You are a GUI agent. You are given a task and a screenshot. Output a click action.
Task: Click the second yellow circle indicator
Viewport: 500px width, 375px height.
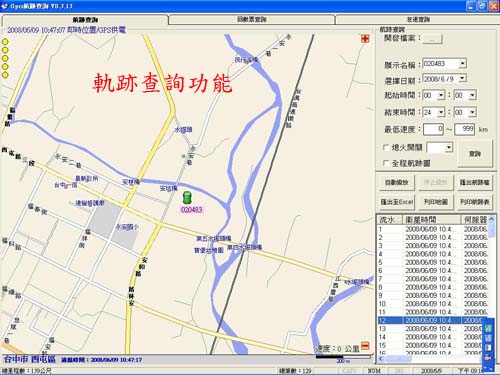5,50
